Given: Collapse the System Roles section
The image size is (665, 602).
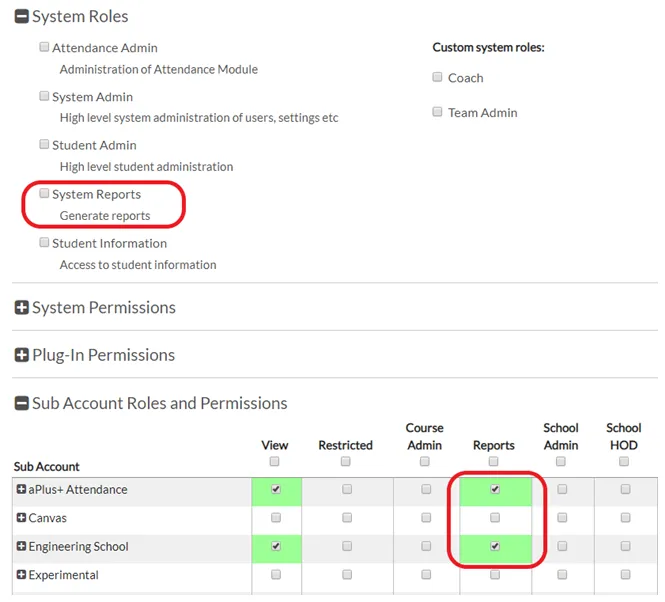Looking at the screenshot, I should point(21,17).
